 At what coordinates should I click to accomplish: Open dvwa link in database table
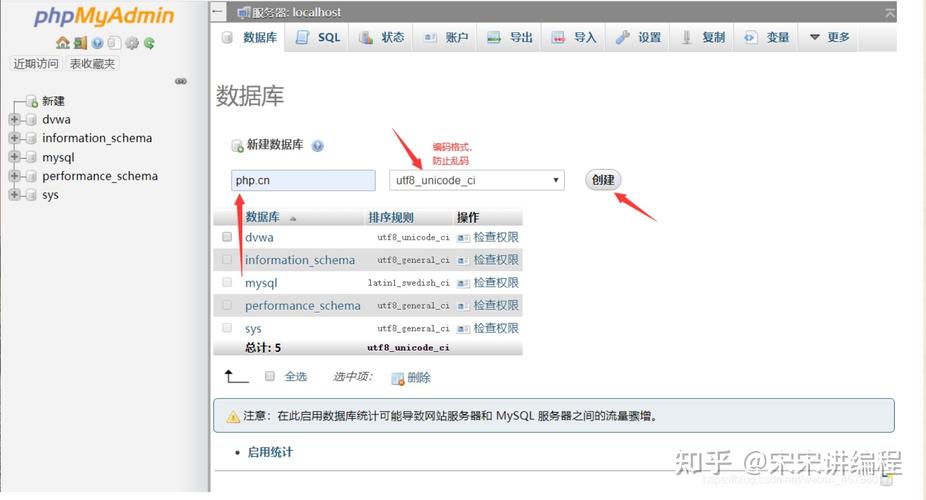click(x=259, y=237)
